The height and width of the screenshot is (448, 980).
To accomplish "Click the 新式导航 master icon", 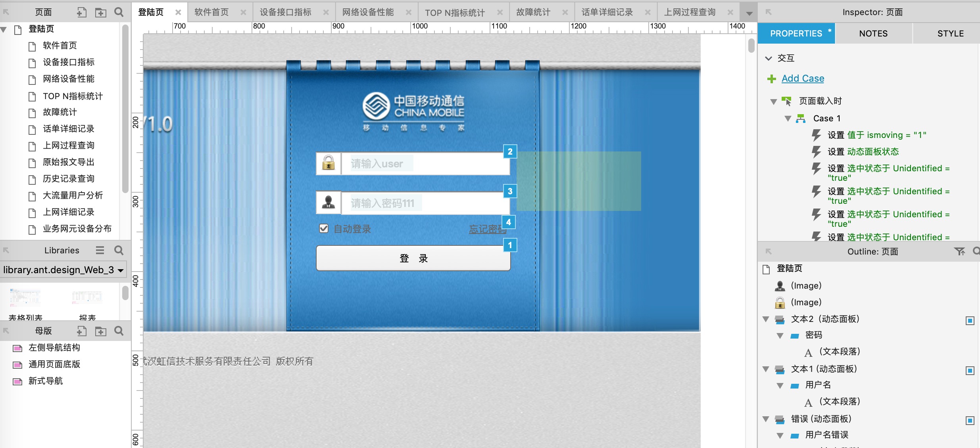I will coord(17,381).
